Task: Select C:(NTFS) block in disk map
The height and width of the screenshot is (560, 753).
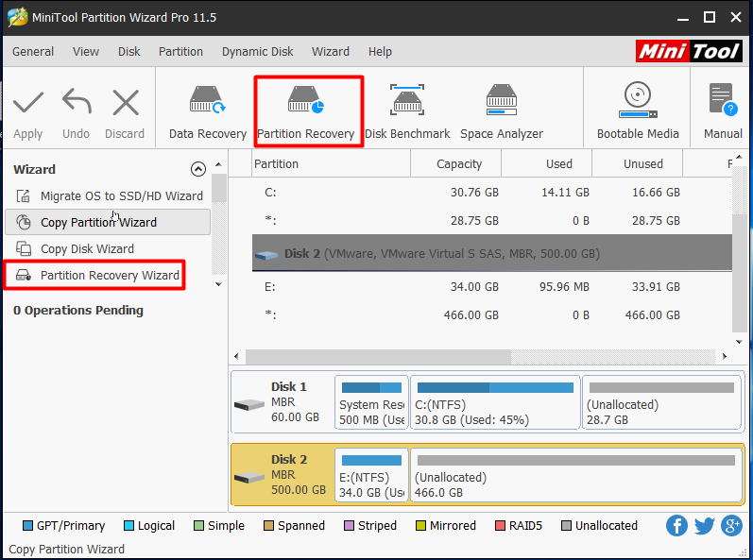Action: 496,402
